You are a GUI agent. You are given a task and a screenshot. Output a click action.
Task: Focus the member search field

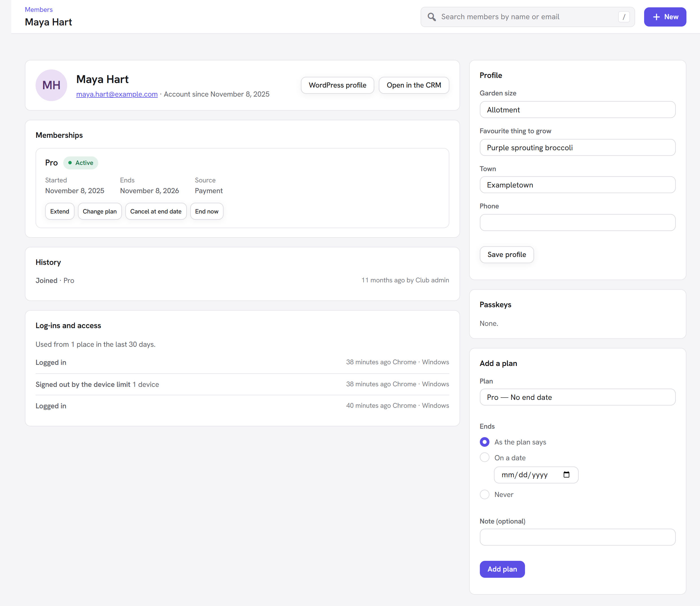pyautogui.click(x=527, y=17)
